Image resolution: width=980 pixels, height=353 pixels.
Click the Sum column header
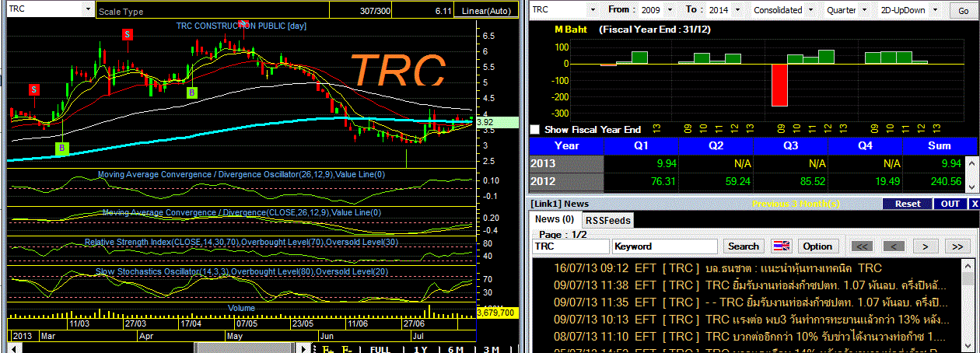[x=939, y=145]
